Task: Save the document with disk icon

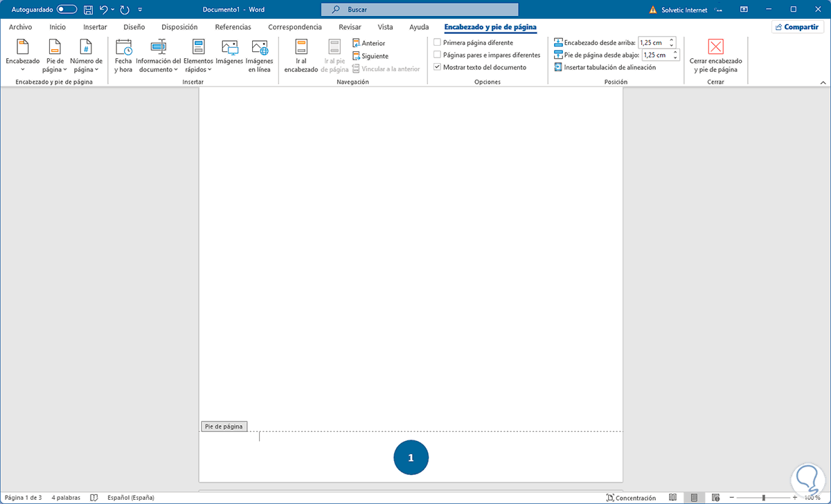Action: 88,10
